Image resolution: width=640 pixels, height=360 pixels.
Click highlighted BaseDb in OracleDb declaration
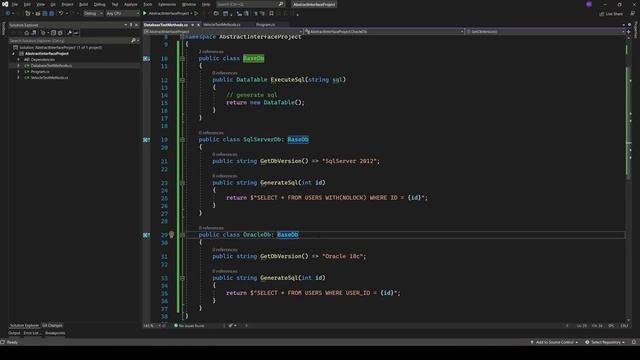pos(288,235)
